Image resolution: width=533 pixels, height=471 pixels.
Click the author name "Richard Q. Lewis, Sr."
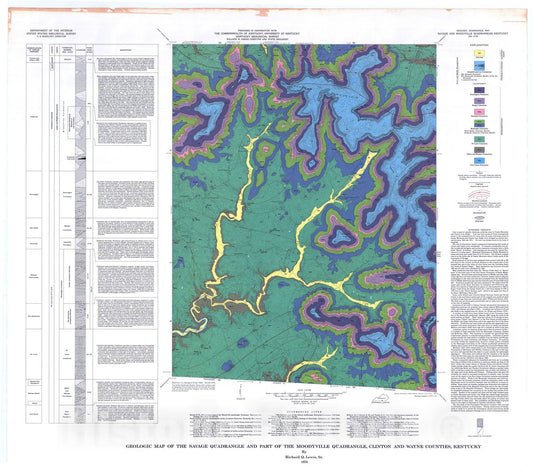coord(304,457)
